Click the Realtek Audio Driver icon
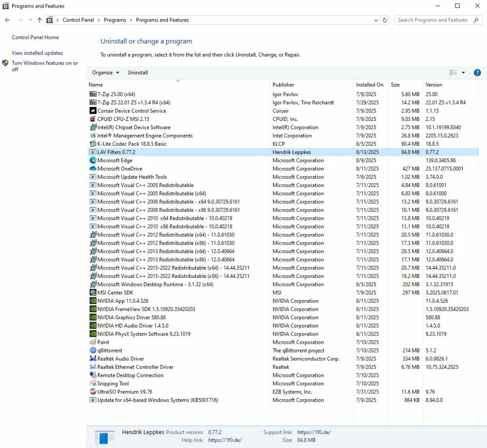The height and width of the screenshot is (448, 487). [x=92, y=359]
